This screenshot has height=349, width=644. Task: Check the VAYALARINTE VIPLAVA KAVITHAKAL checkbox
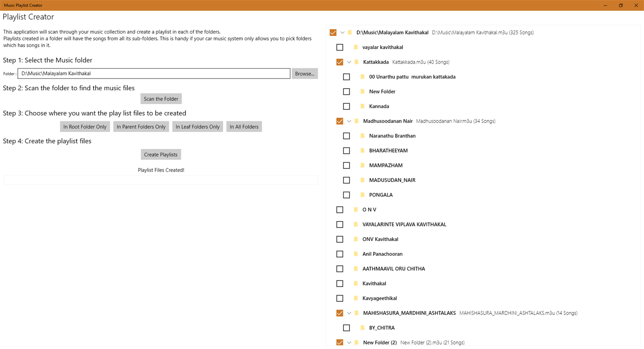(340, 224)
